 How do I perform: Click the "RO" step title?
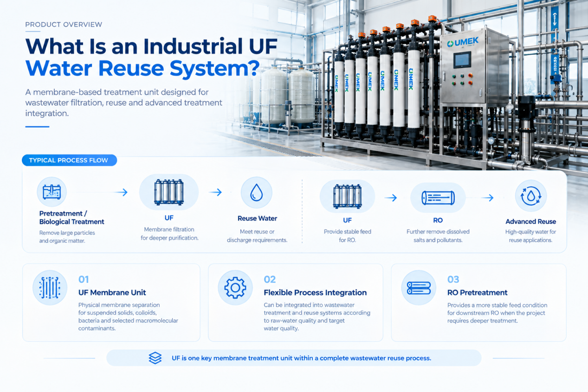(x=438, y=220)
